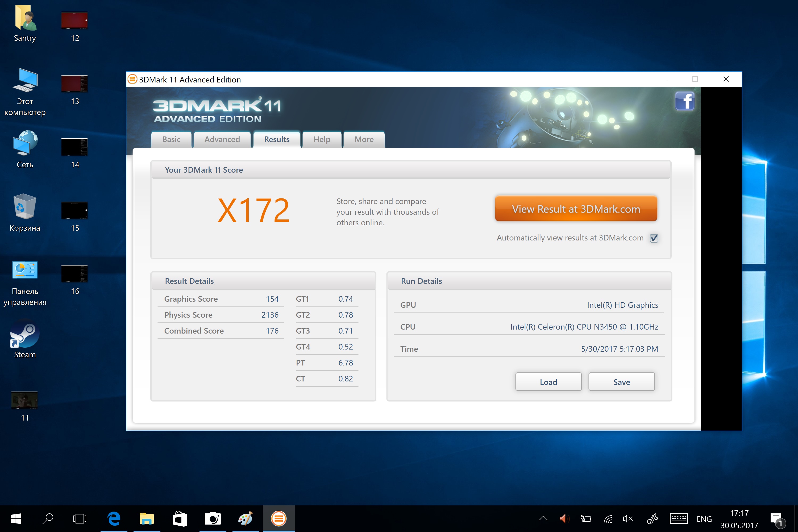Open Task View on taskbar

click(x=80, y=518)
